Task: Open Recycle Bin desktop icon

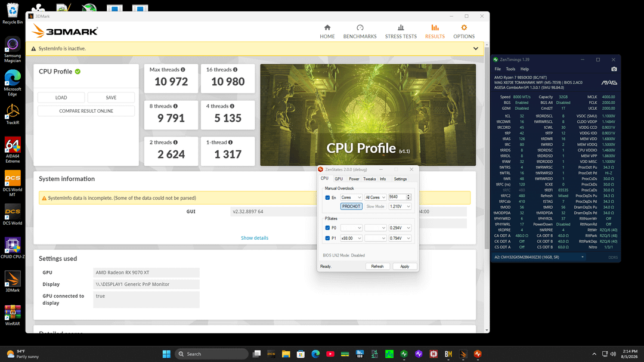Action: click(x=13, y=14)
